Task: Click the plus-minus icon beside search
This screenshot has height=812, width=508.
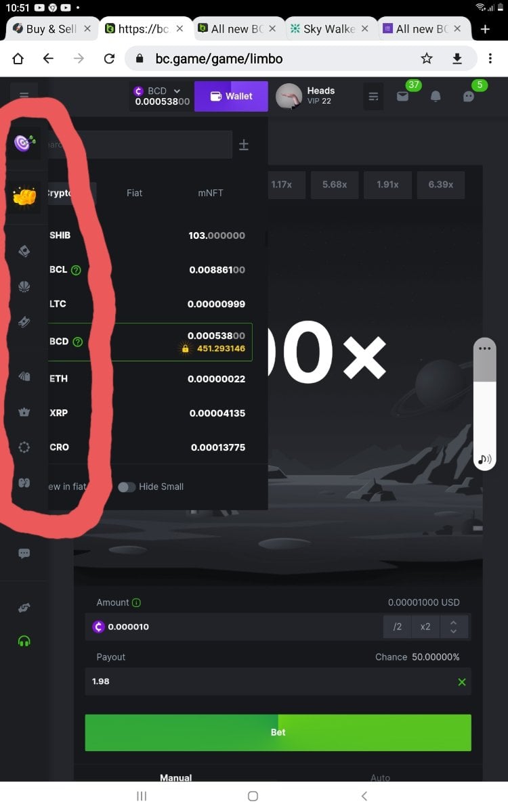Action: click(244, 145)
